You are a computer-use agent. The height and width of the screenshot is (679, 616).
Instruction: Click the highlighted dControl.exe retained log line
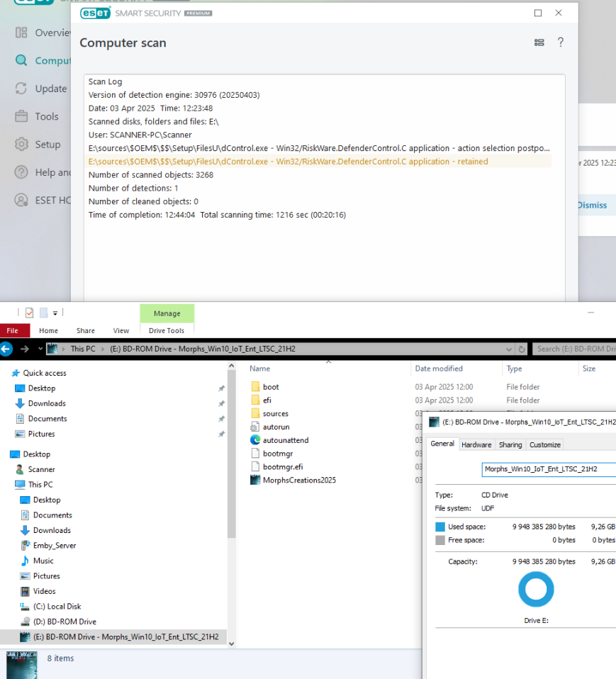320,162
